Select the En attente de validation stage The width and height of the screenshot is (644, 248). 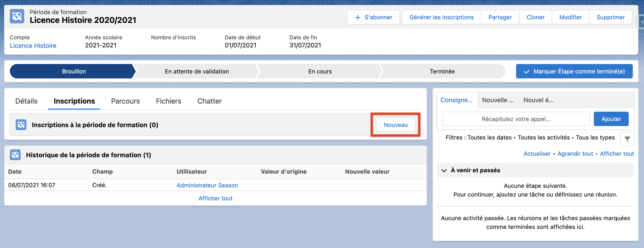click(197, 71)
